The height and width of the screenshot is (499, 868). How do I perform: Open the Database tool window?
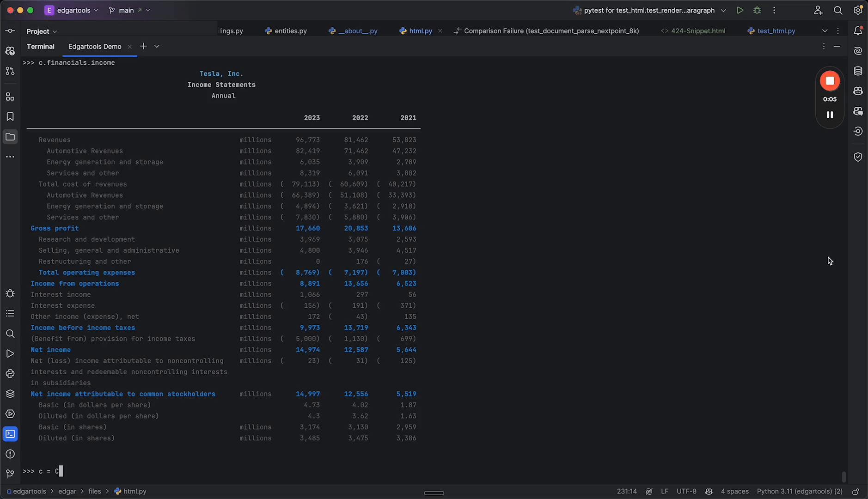[x=858, y=71]
